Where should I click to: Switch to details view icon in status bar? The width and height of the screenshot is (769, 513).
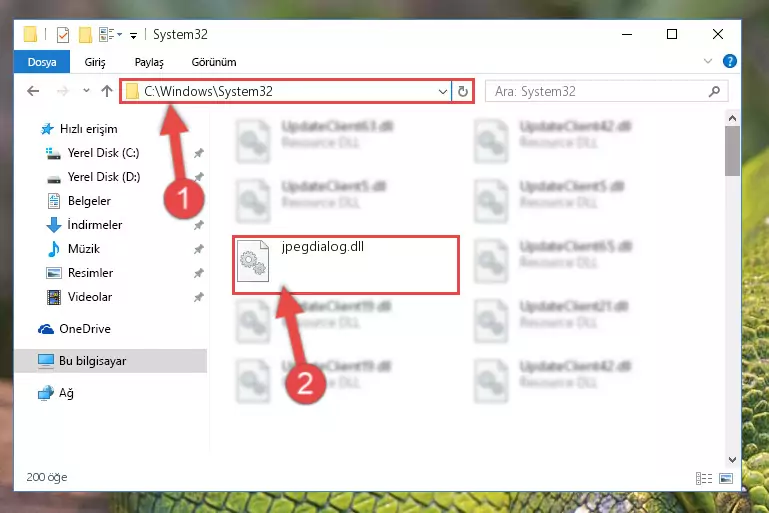click(704, 478)
